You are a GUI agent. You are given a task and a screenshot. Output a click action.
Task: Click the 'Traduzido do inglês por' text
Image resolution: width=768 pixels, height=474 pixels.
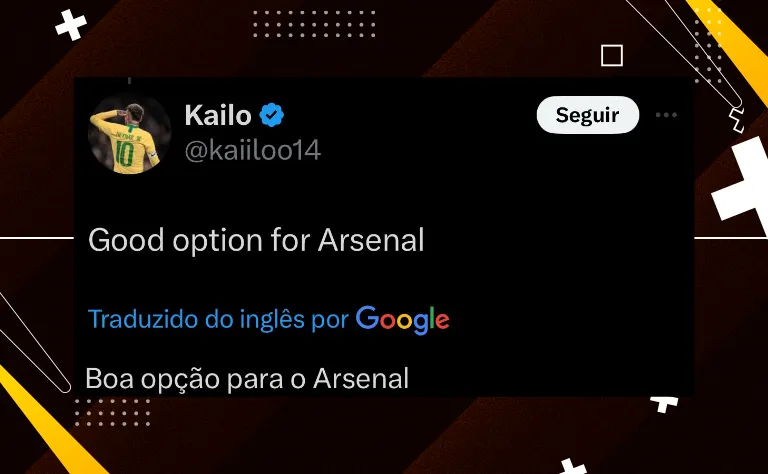[x=218, y=319]
